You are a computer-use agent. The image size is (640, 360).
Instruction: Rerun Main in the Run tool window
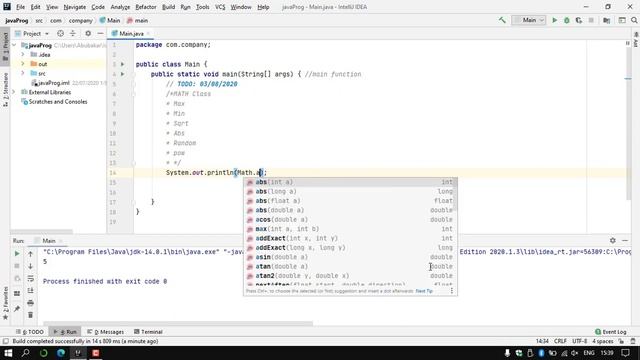[x=17, y=253]
